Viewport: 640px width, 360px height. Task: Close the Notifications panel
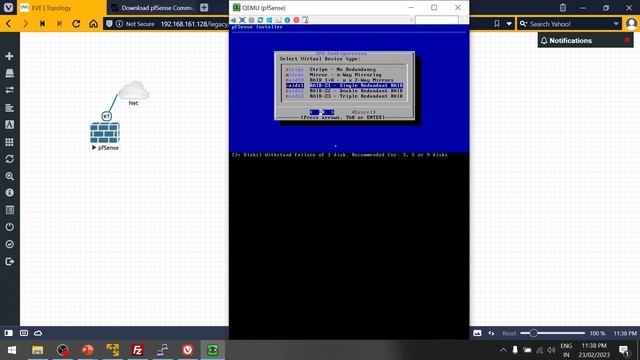pos(627,40)
